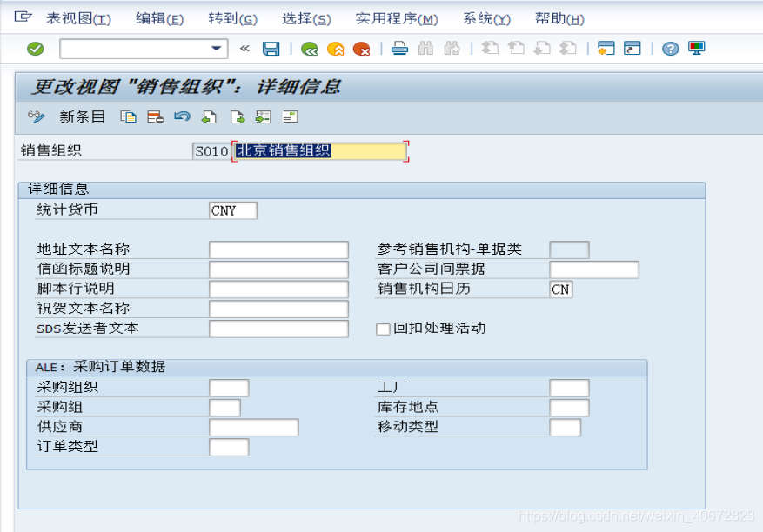Click the green Enter checkmark icon

tap(35, 49)
